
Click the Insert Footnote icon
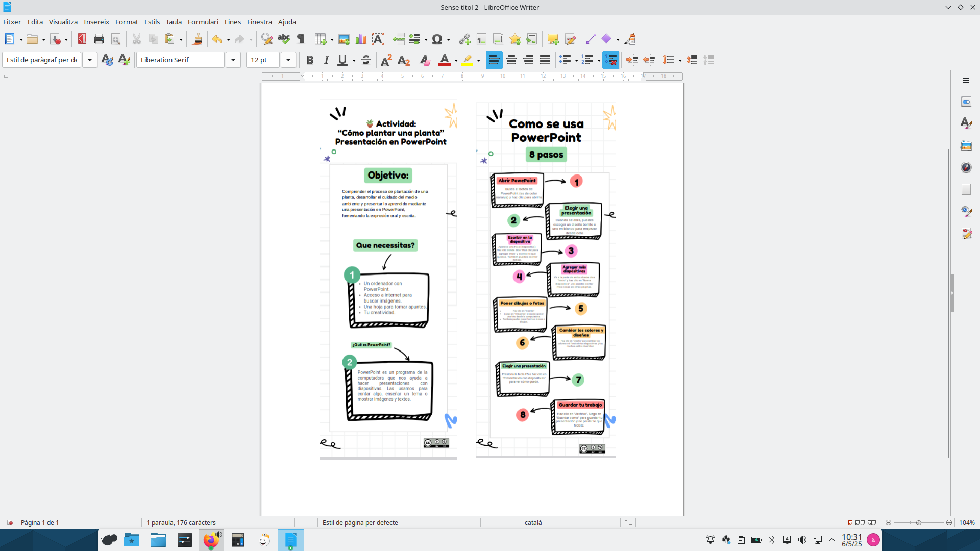click(x=481, y=39)
